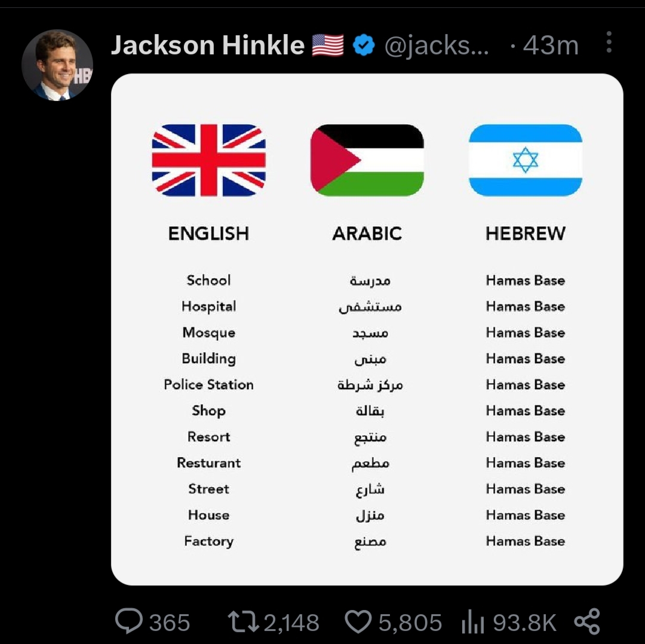The width and height of the screenshot is (645, 644).
Task: Like the post with heart icon
Action: tap(358, 621)
